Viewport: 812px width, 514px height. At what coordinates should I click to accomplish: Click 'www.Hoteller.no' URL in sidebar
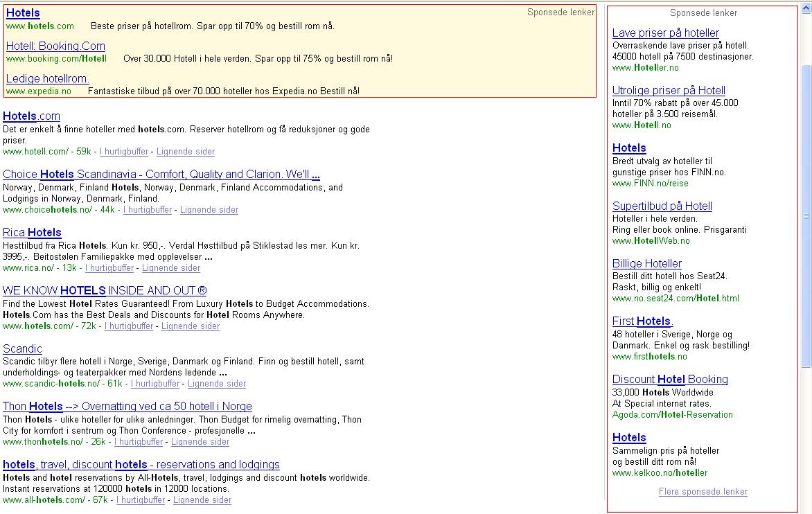click(x=645, y=68)
